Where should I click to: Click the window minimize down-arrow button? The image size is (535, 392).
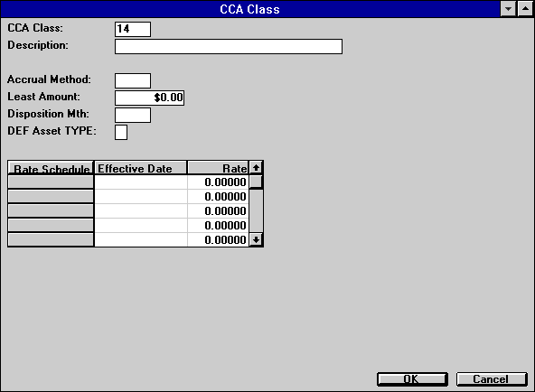point(508,9)
